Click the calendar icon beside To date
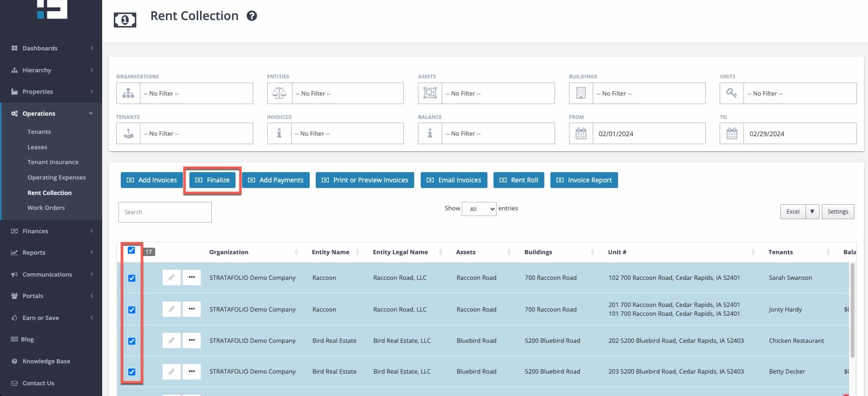 pyautogui.click(x=732, y=134)
